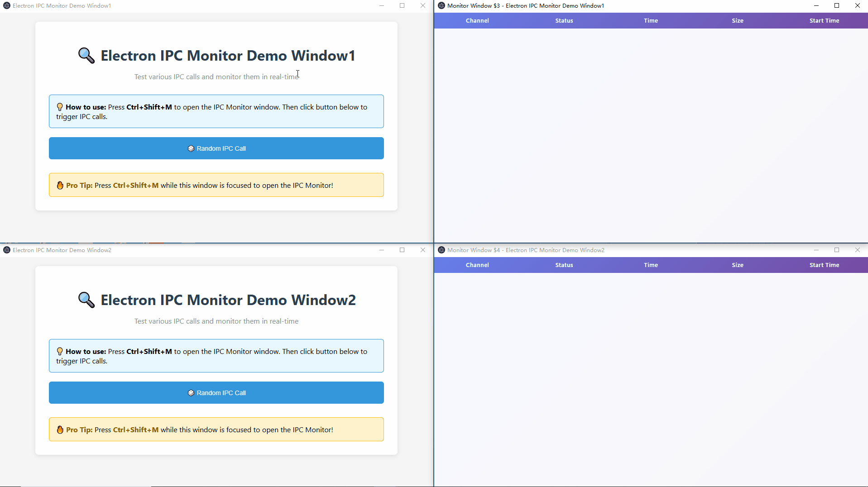This screenshot has height=487, width=868.
Task: Minimize the Electron IPC Monitor Demo Window1
Action: 382,6
